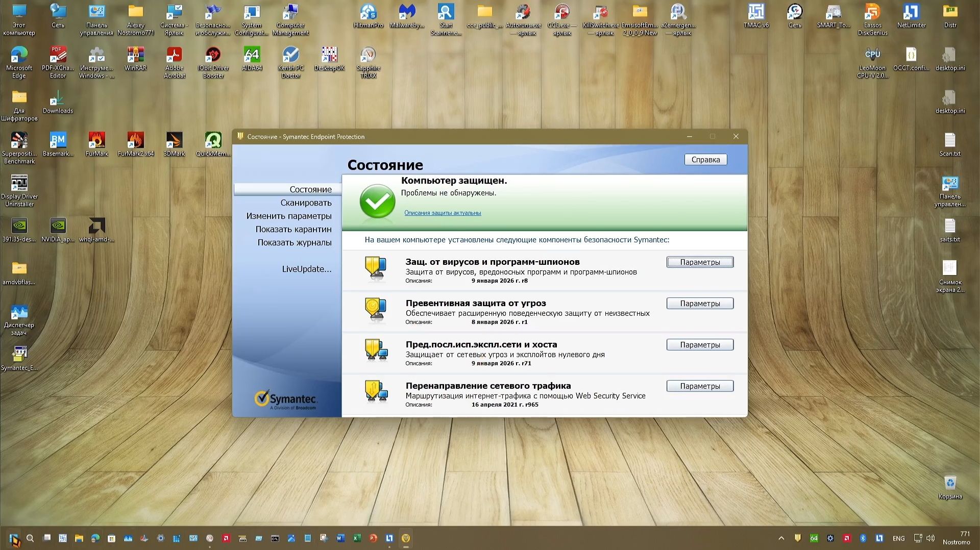Screen dimensions: 980x550
Task: Click the Справка button
Action: click(x=705, y=159)
